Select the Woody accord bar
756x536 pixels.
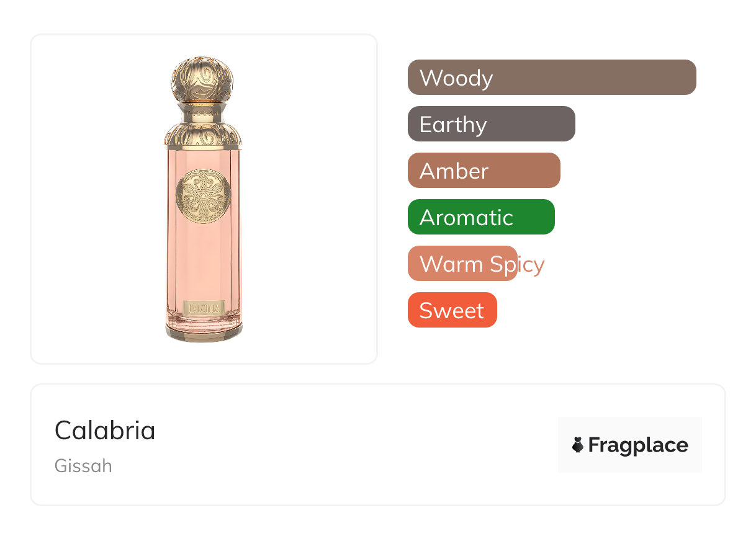coord(551,78)
